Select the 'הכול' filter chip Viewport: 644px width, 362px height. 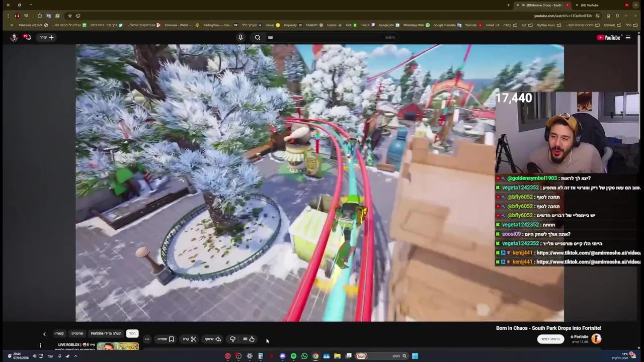pyautogui.click(x=132, y=333)
